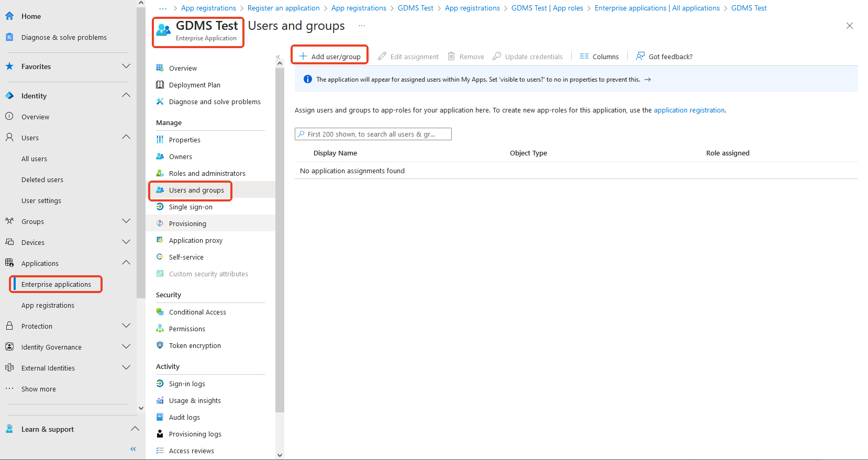
Task: Click the Users person icon in sidebar
Action: [x=9, y=138]
